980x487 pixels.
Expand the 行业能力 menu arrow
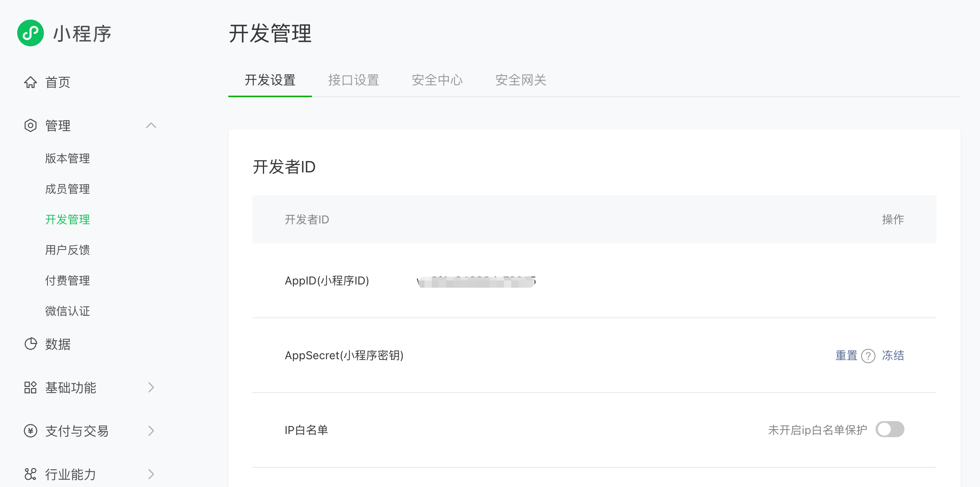[151, 474]
